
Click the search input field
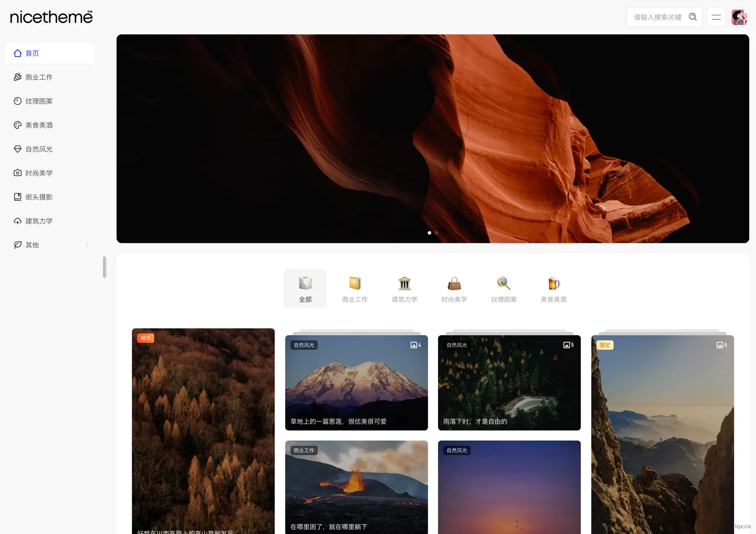[x=657, y=17]
